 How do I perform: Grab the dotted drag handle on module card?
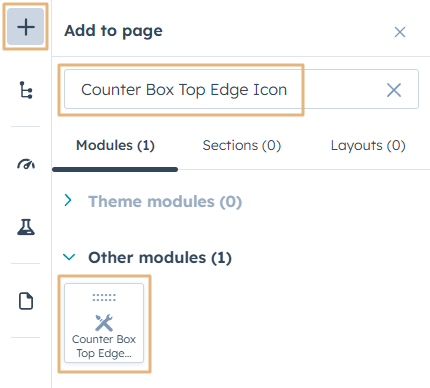pyautogui.click(x=104, y=297)
